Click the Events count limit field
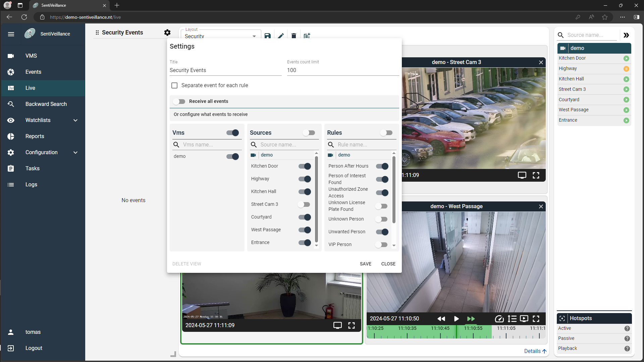The image size is (644, 362). coord(343,70)
